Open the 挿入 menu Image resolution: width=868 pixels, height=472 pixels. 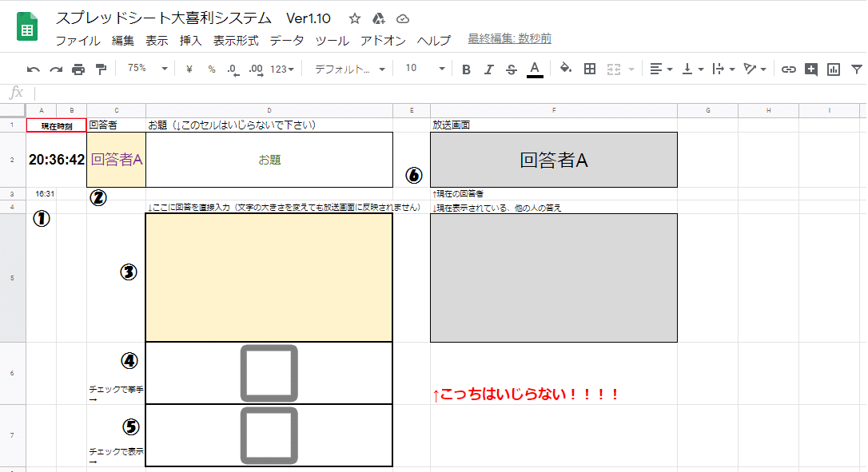click(193, 42)
